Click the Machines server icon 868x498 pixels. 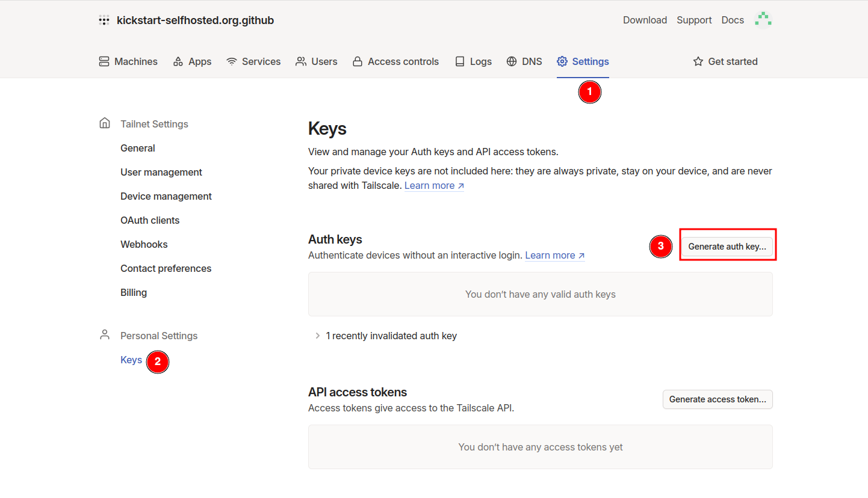point(104,61)
